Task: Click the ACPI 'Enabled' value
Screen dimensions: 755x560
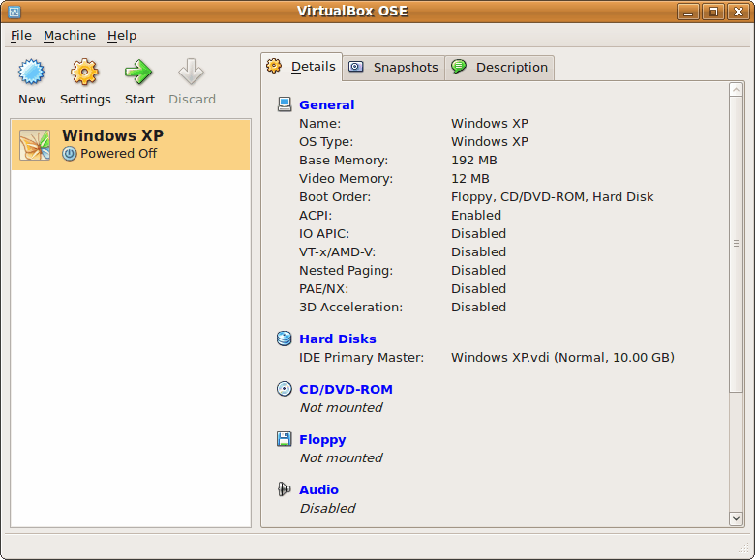Action: click(475, 215)
